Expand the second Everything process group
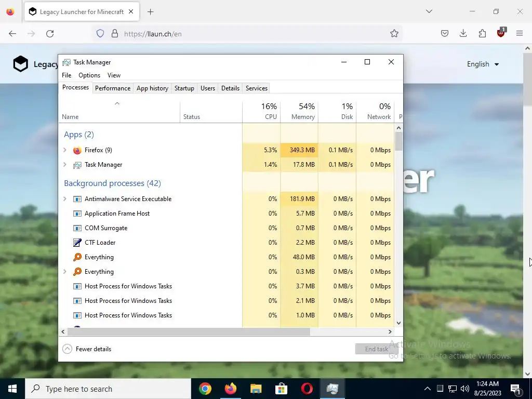This screenshot has height=399, width=532. [x=65, y=271]
